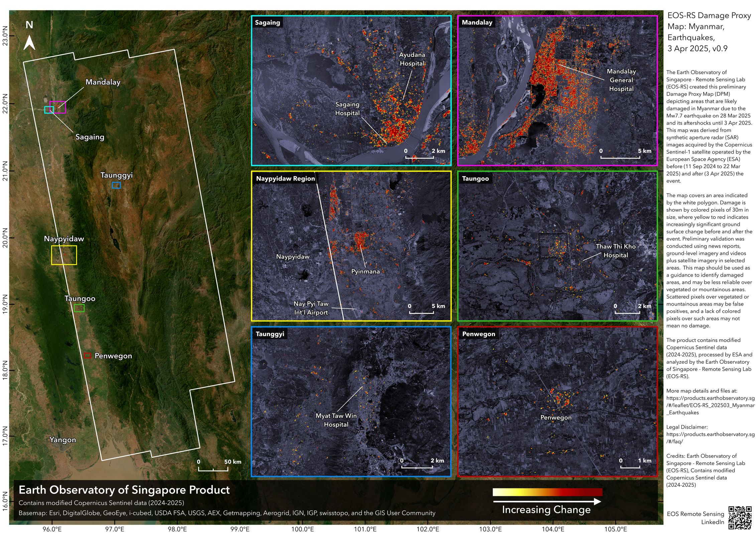Toggle the green Taungoo extent box
This screenshot has width=756, height=535.
pos(79,308)
